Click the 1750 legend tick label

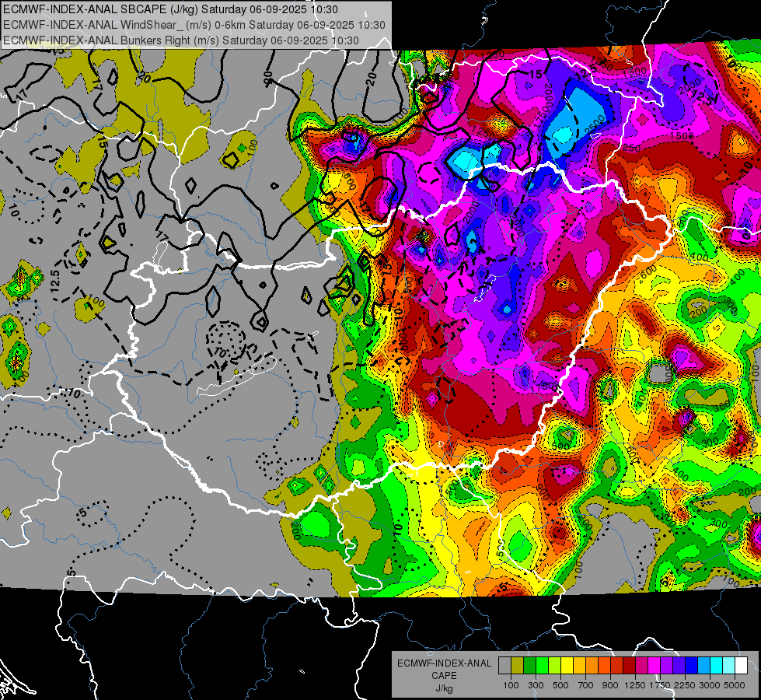point(660,685)
